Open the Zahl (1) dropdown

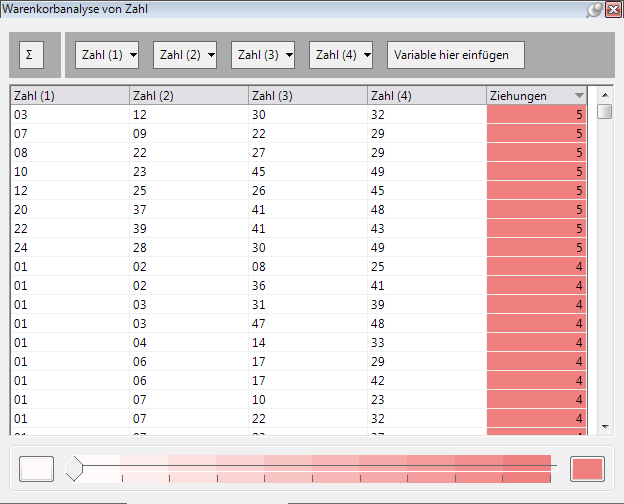pos(107,55)
